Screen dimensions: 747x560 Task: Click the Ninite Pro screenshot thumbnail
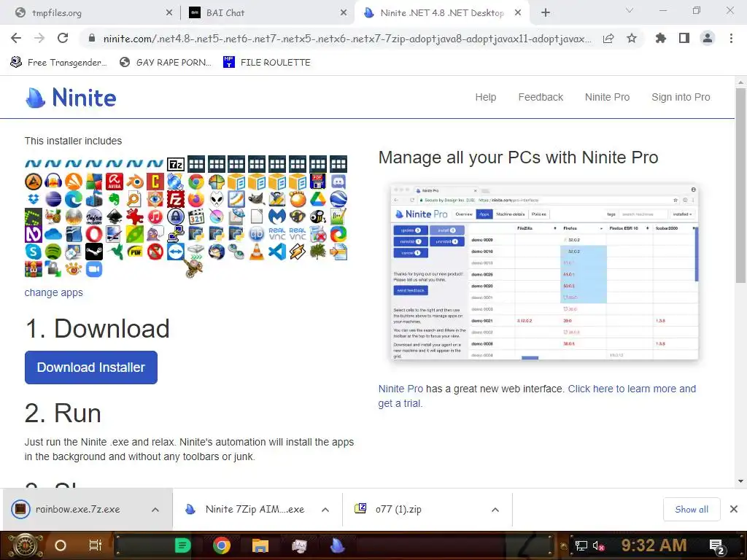tap(544, 272)
